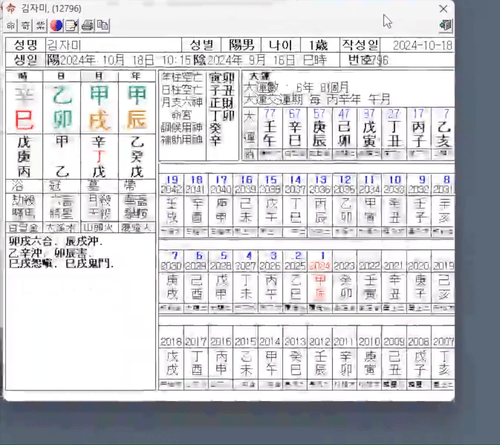Click the 紫 toolbar icon
Image resolution: width=500 pixels, height=445 pixels.
(x=40, y=26)
